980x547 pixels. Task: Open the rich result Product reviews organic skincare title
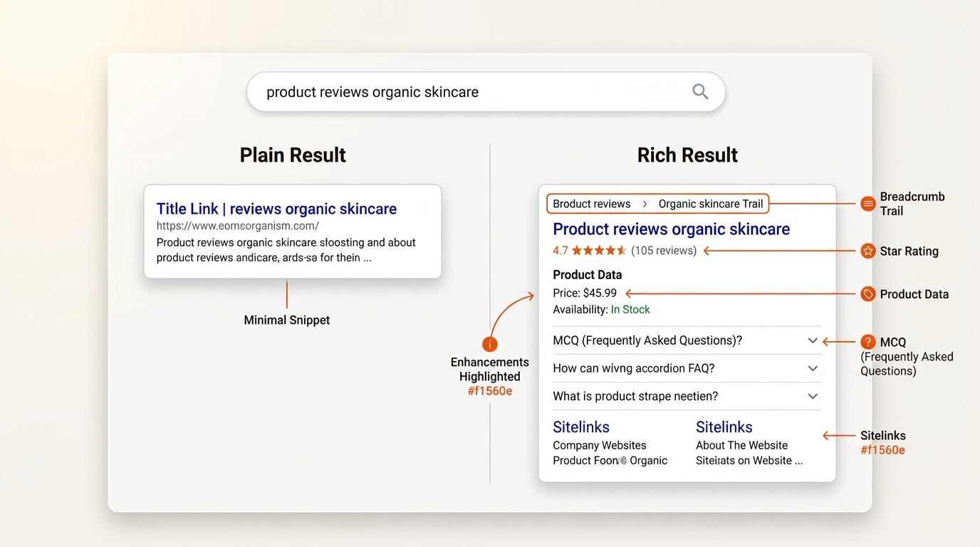pyautogui.click(x=672, y=229)
